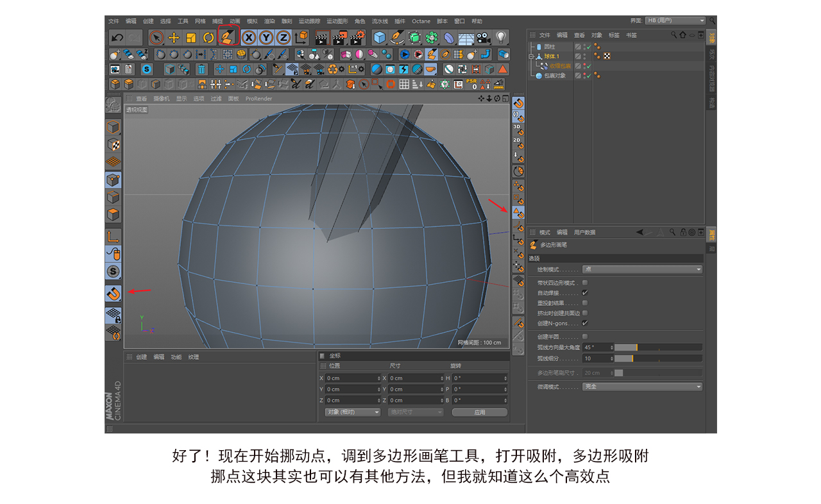Image resolution: width=821 pixels, height=504 pixels.
Task: Click X position field in coordinates panel
Action: tap(353, 378)
